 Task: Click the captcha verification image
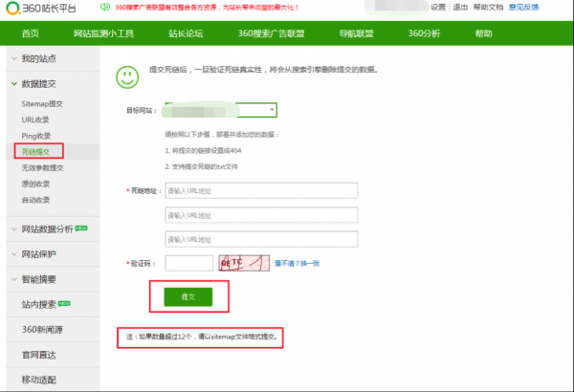coord(243,264)
